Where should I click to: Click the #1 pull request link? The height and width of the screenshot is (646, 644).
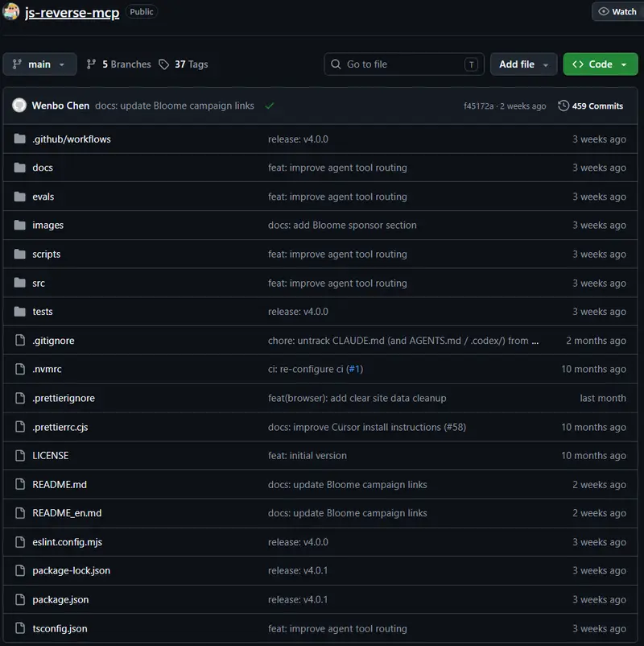[354, 369]
